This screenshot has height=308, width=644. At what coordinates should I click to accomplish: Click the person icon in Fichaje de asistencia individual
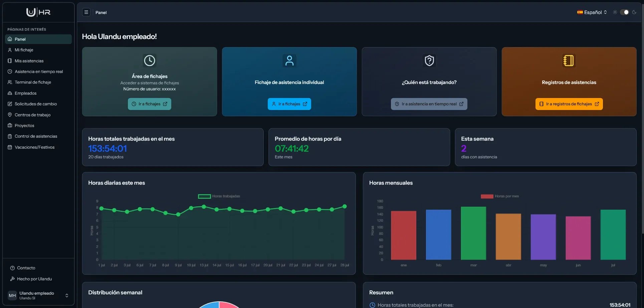[x=289, y=61]
